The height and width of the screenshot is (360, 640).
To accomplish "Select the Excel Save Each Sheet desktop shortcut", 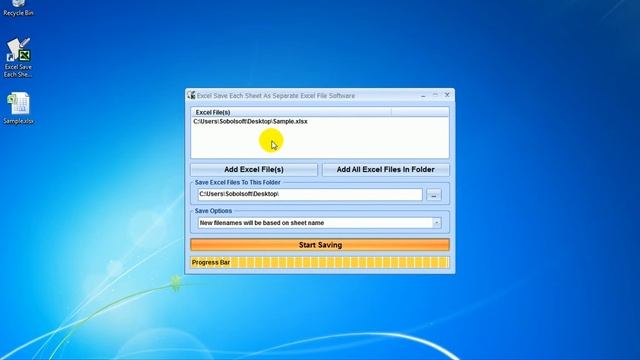I will click(18, 58).
